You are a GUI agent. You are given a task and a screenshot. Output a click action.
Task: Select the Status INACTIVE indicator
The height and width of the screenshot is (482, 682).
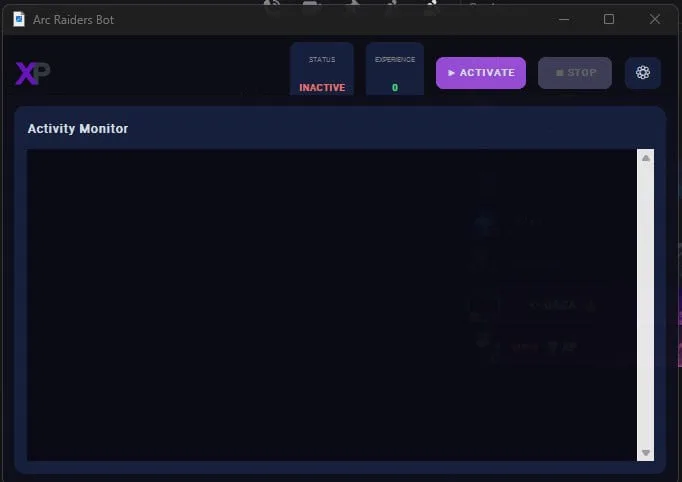tap(322, 69)
